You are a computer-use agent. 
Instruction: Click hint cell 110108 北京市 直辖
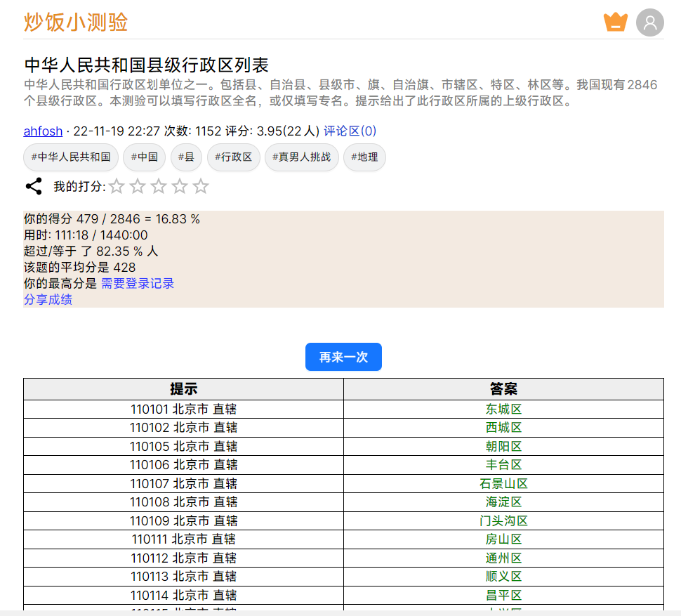(184, 502)
